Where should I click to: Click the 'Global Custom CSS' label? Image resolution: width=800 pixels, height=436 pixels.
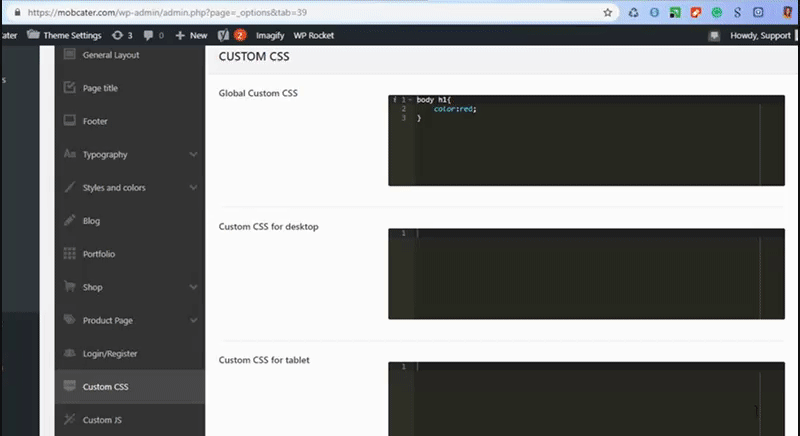click(x=258, y=93)
